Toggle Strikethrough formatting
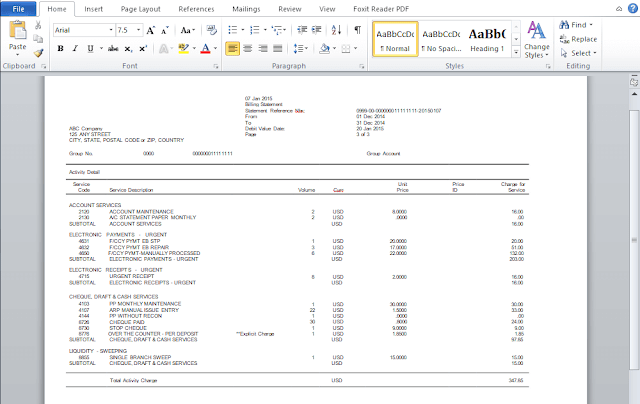This screenshot has width=640, height=404. point(113,49)
